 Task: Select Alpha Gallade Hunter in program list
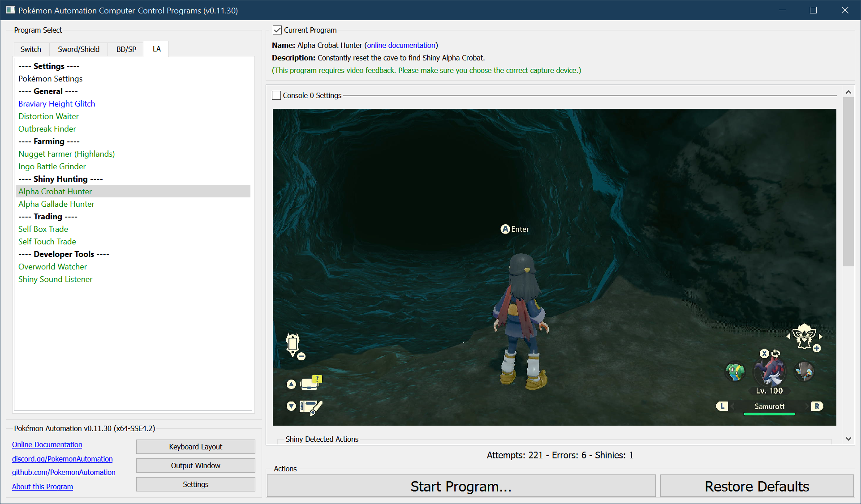[x=56, y=204]
